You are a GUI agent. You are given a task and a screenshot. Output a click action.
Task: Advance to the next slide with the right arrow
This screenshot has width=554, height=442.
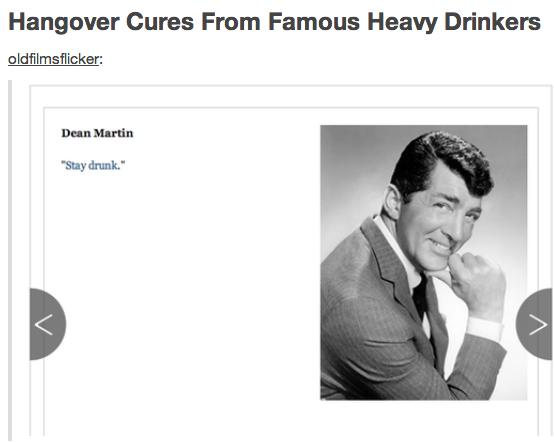click(x=534, y=324)
